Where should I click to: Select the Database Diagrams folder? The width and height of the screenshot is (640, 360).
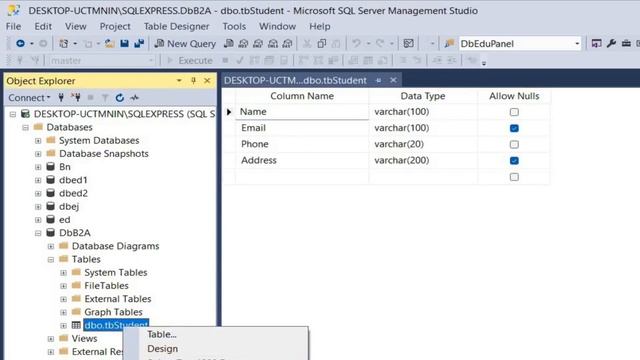(x=116, y=246)
